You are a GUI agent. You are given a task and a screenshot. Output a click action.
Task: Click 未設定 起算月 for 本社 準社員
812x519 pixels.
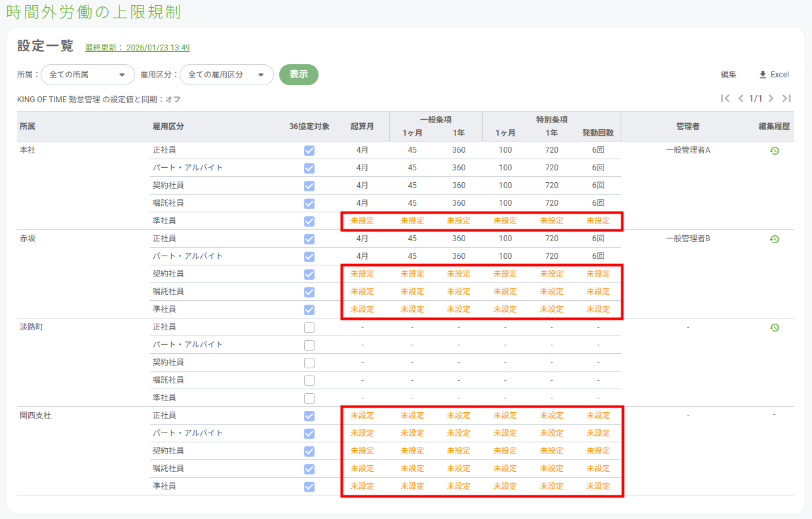[x=362, y=221]
